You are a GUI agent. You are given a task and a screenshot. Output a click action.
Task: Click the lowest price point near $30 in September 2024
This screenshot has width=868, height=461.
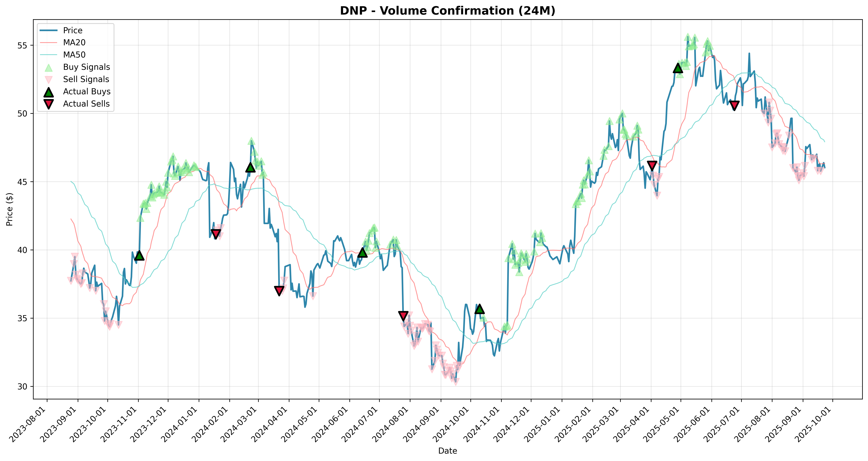456,381
